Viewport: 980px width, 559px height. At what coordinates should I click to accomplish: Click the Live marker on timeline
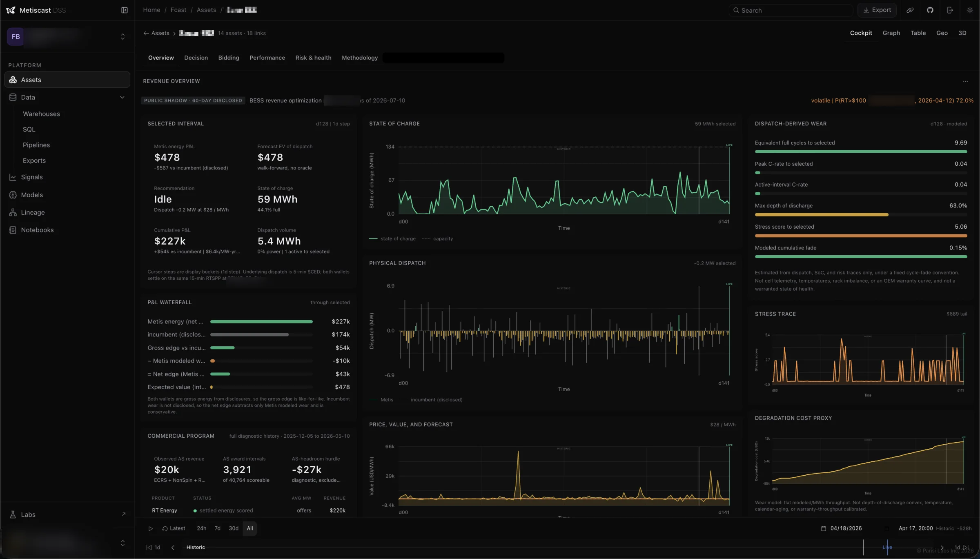(887, 547)
